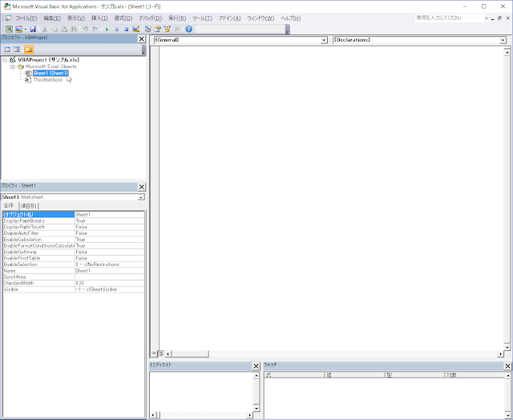Select the EnableAutoFilter property
This screenshot has width=513, height=420.
coord(38,233)
